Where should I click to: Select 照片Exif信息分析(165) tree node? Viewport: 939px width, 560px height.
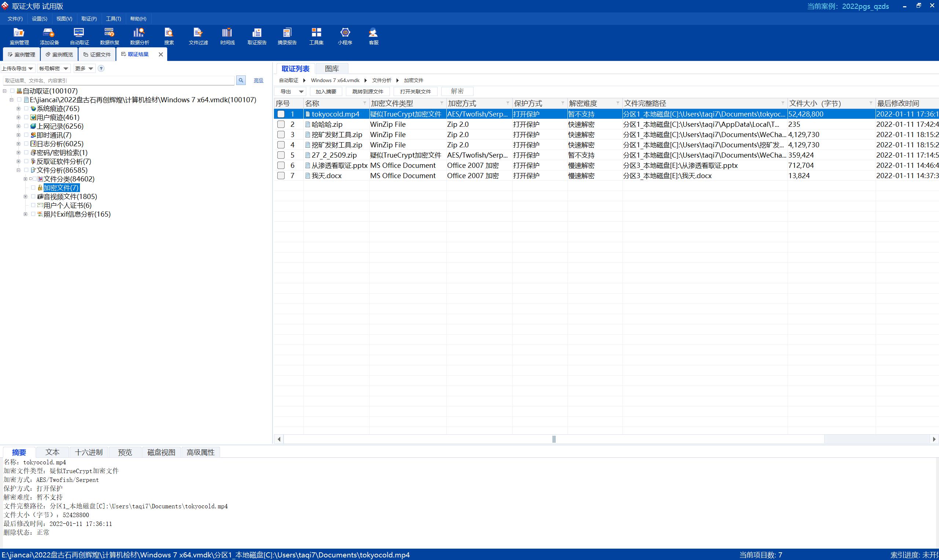click(x=77, y=214)
